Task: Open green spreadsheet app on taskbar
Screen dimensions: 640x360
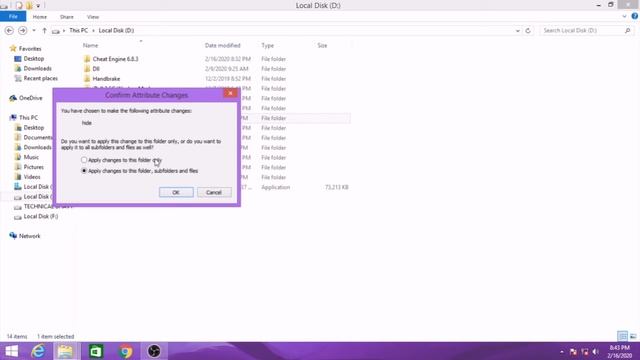Action: (96, 351)
